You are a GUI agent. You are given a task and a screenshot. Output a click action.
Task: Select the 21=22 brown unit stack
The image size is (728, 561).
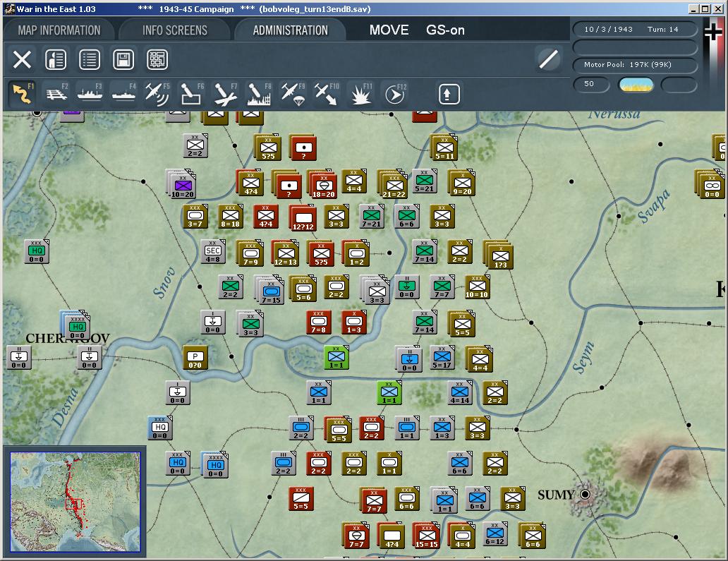393,184
